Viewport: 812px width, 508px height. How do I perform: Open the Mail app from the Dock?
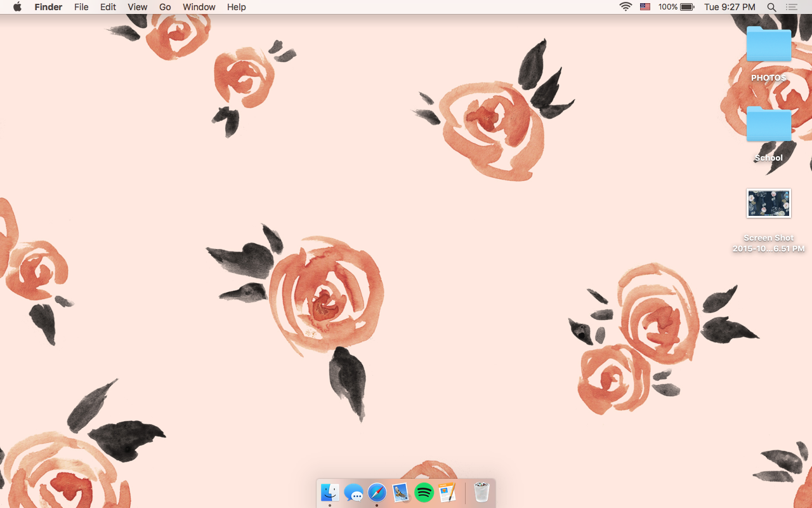[x=400, y=493]
